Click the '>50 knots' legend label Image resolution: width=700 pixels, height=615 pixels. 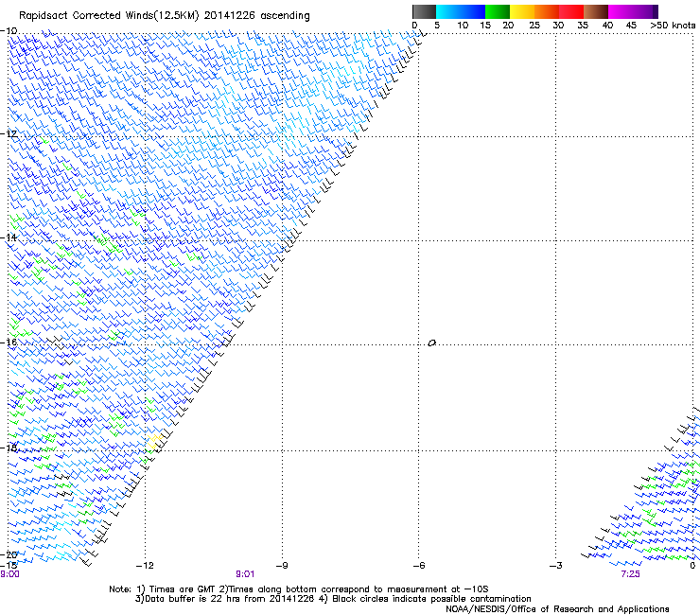[x=673, y=26]
